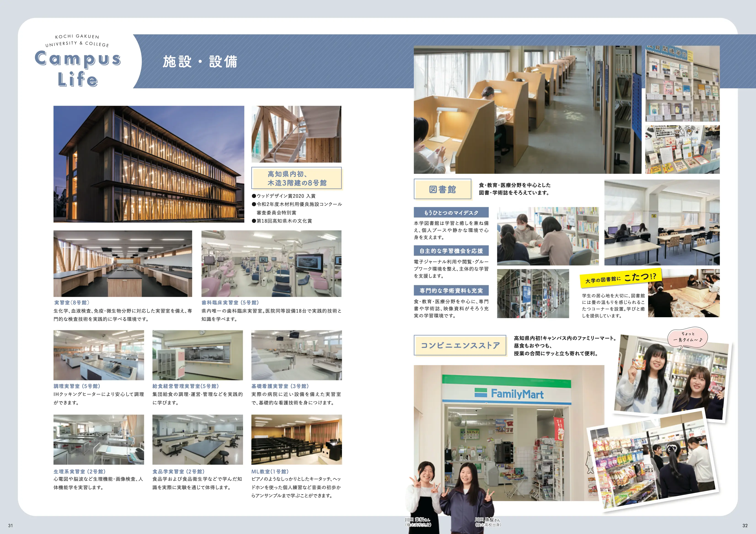Select the wooden staircase photo
This screenshot has width=756, height=534.
[x=296, y=134]
